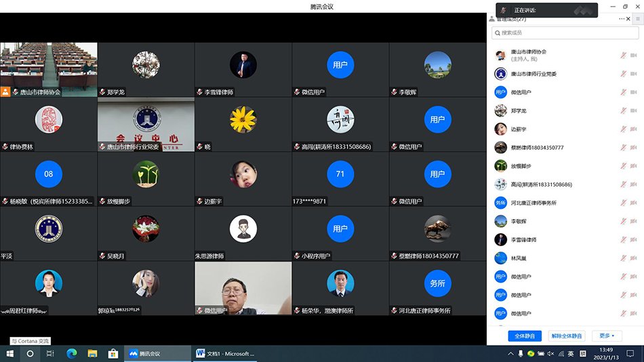Toggle 边薪宇's microphone icon in member list
The height and width of the screenshot is (362, 644).
[623, 129]
